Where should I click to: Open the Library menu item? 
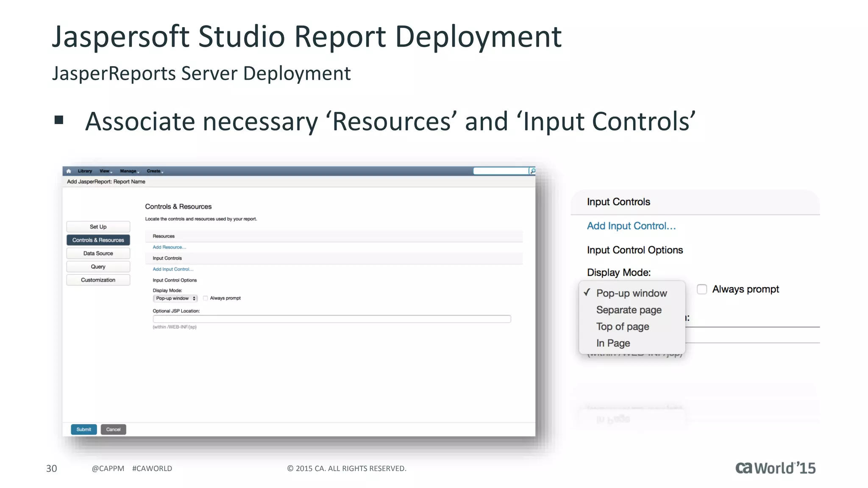[85, 171]
